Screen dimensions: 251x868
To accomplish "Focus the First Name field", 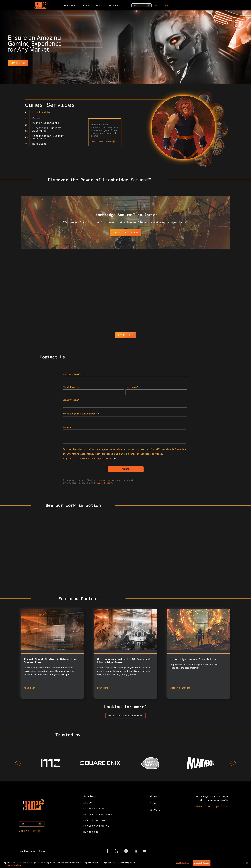I will 93,392.
